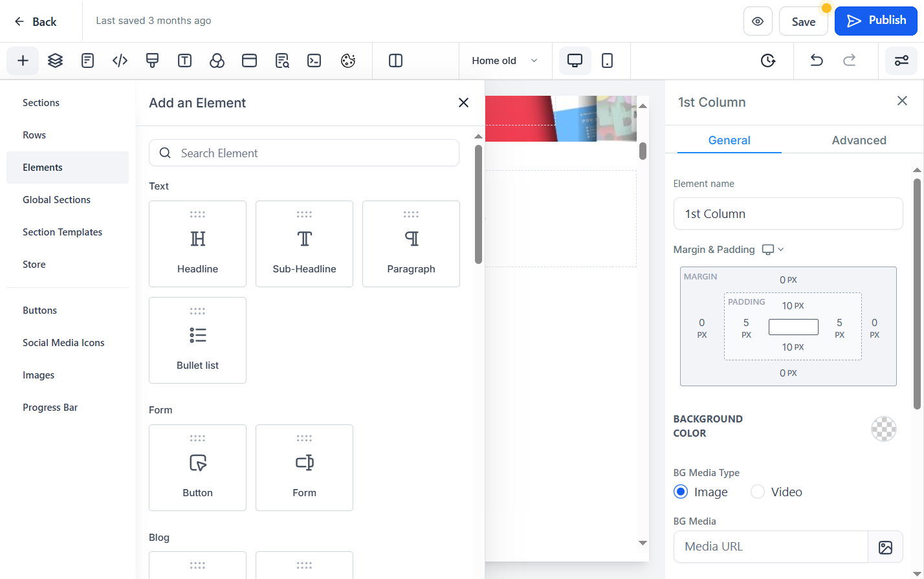Image resolution: width=924 pixels, height=579 pixels.
Task: Select the Paragraph element card
Action: (x=411, y=244)
